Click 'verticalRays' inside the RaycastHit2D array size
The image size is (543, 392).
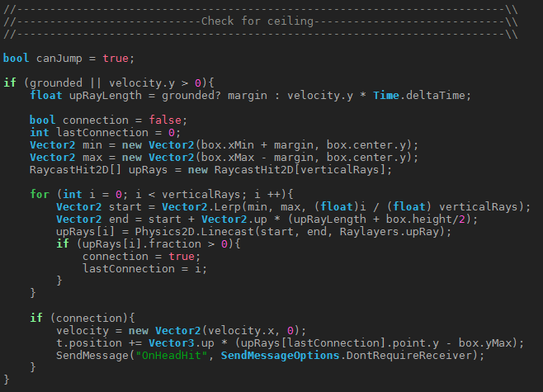pyautogui.click(x=339, y=170)
